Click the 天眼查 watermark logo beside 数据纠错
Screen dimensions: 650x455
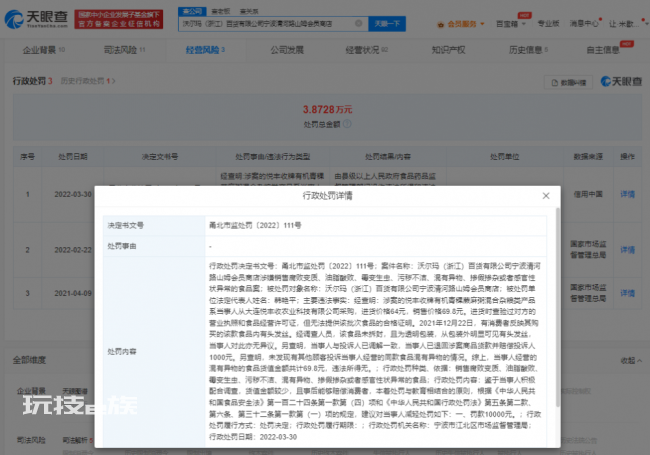pyautogui.click(x=621, y=82)
